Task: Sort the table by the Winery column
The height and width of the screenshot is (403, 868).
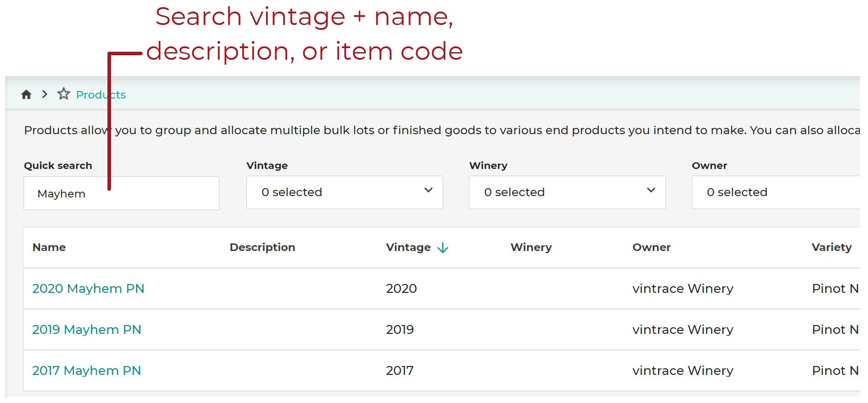Action: (x=531, y=247)
